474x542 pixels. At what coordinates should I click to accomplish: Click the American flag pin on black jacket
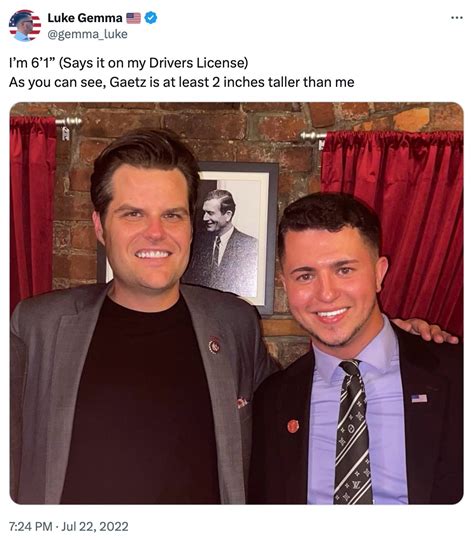[x=419, y=398]
